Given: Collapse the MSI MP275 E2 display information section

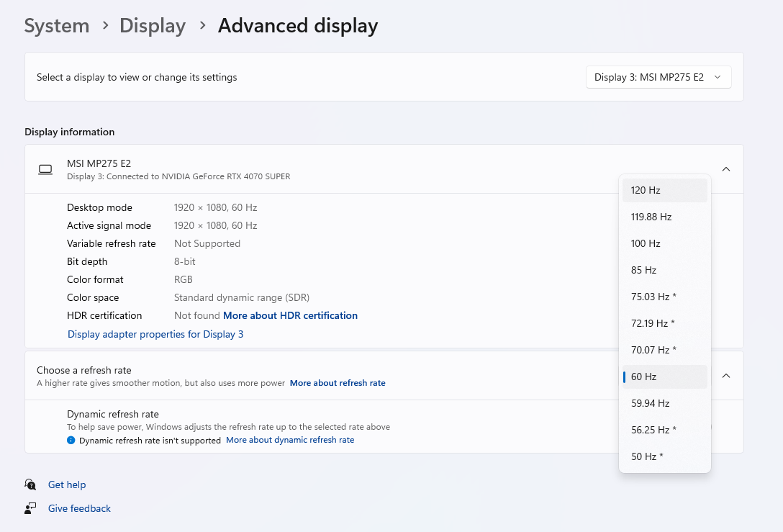Looking at the screenshot, I should 726,169.
